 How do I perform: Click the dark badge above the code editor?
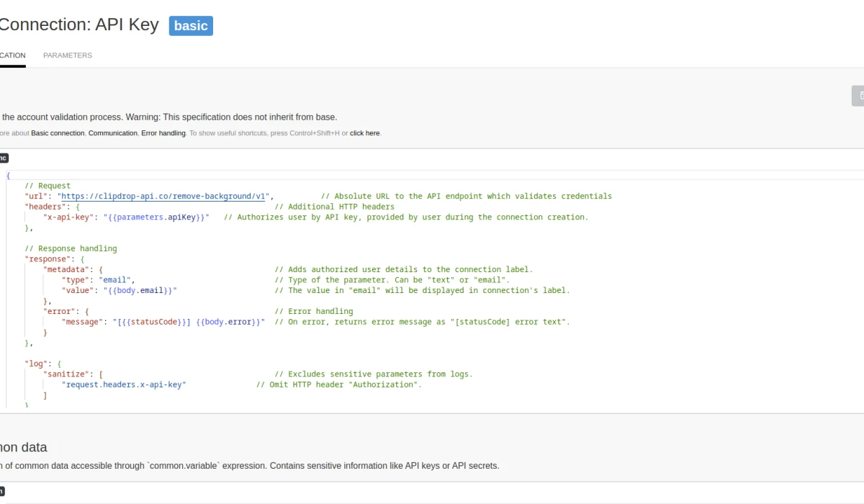coord(5,158)
